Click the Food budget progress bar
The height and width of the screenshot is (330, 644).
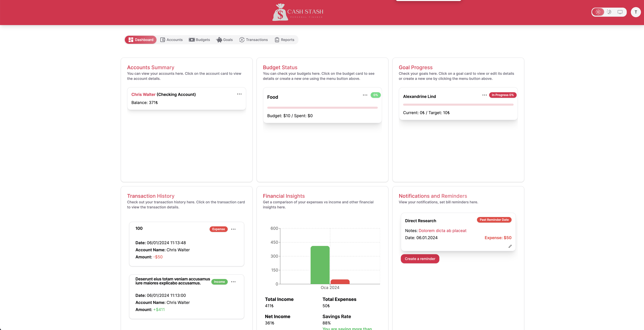click(x=322, y=108)
